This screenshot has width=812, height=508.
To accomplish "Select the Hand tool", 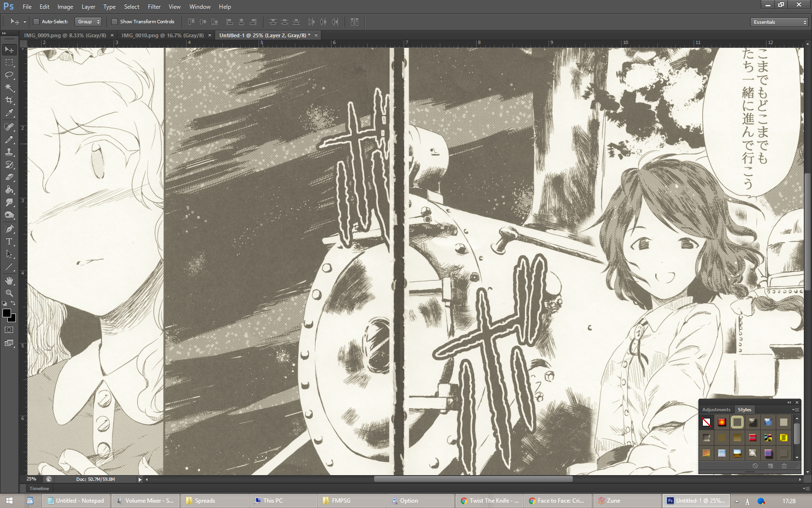I will [x=9, y=281].
